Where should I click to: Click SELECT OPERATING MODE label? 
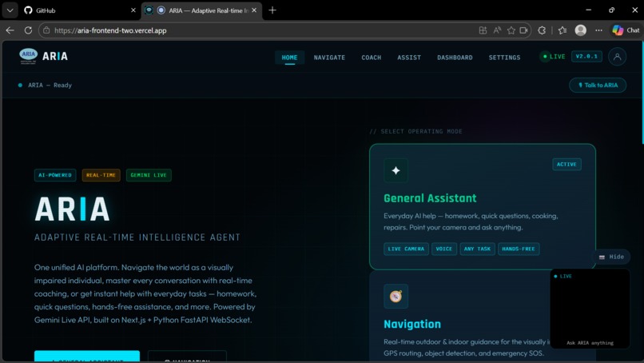[x=415, y=132]
